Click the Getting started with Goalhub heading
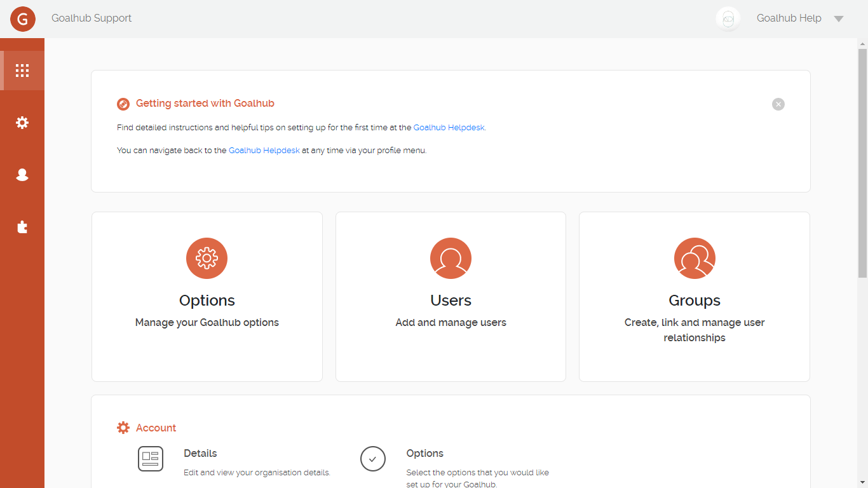The image size is (868, 488). [x=205, y=104]
